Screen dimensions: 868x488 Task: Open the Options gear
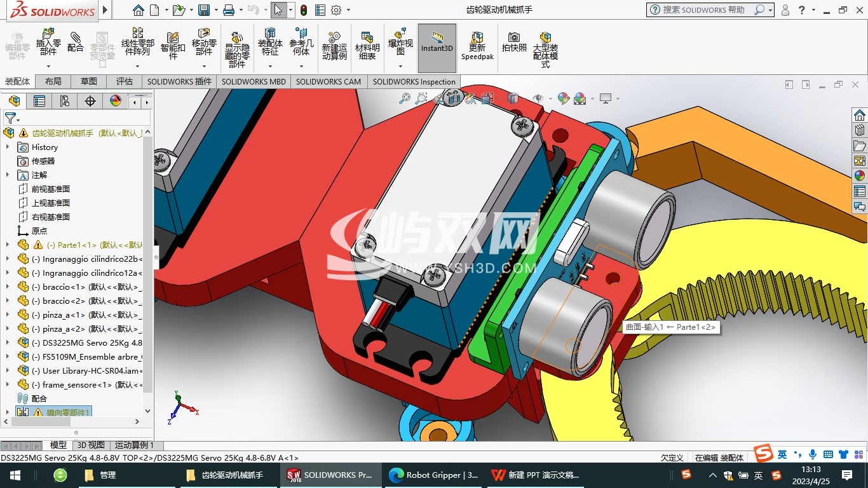click(x=336, y=10)
